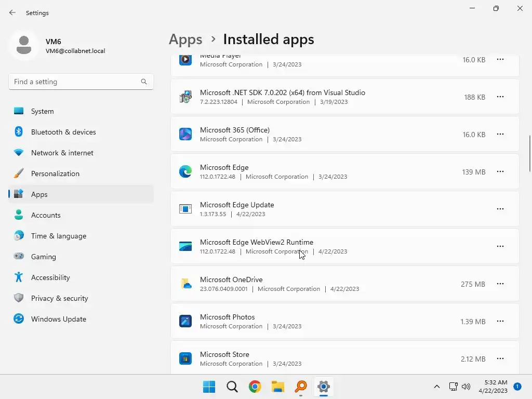
Task: Open File Explorer from the taskbar
Action: (x=278, y=387)
